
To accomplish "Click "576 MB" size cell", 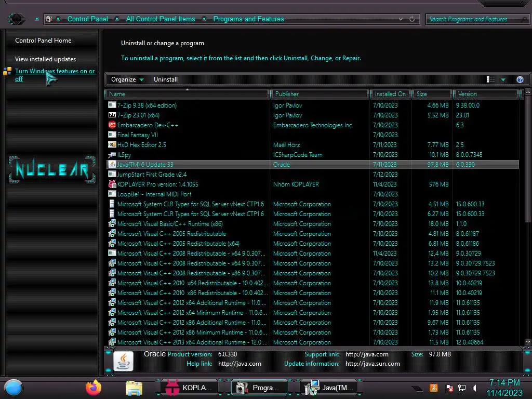I will coord(438,184).
